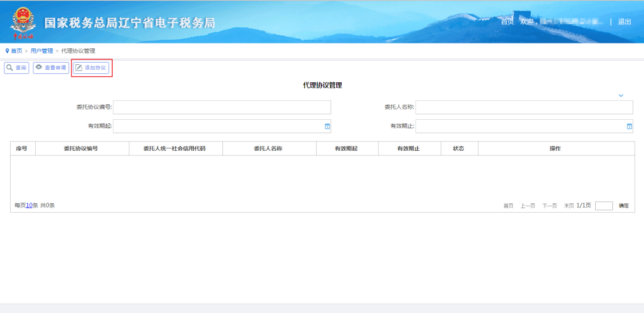Screen dimensions: 644x313
Task: Click pagination 下一页 link
Action: (550, 206)
